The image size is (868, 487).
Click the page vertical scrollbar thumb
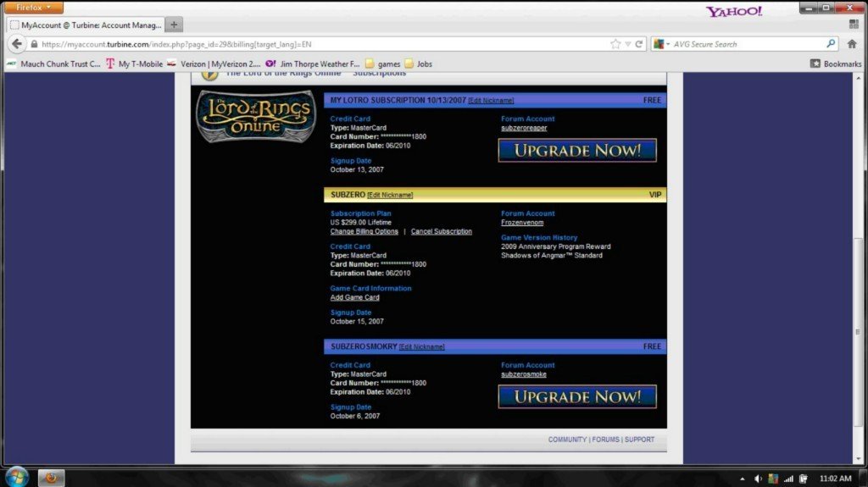[x=858, y=332]
